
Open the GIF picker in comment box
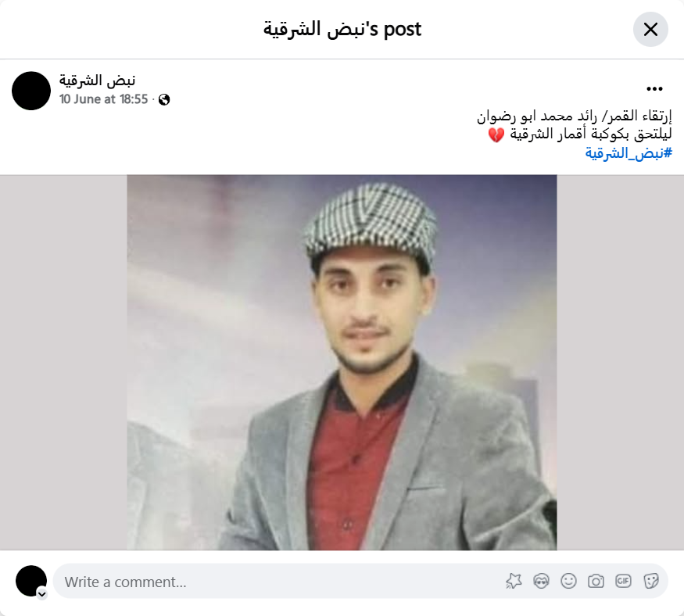click(623, 581)
